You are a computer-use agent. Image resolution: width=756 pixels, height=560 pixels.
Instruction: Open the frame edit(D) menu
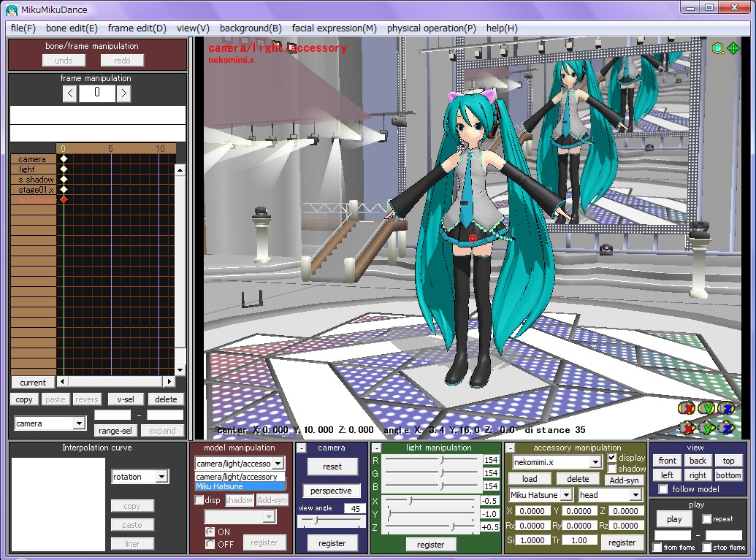click(137, 28)
